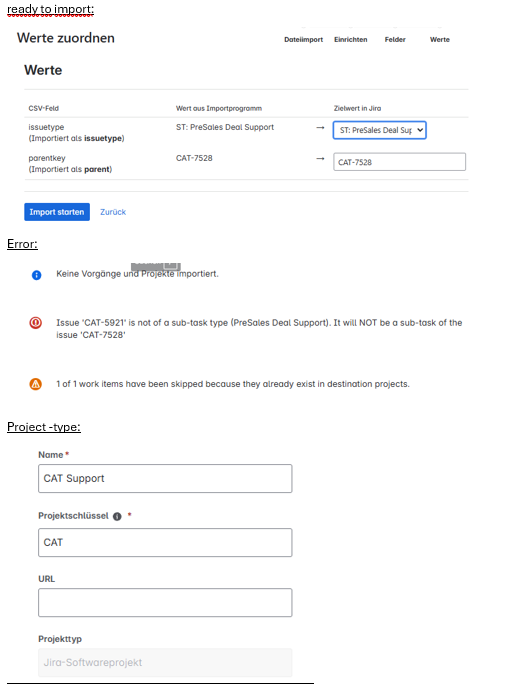The image size is (511, 698).
Task: Click the 'Error:' underlined heading
Action: point(22,244)
